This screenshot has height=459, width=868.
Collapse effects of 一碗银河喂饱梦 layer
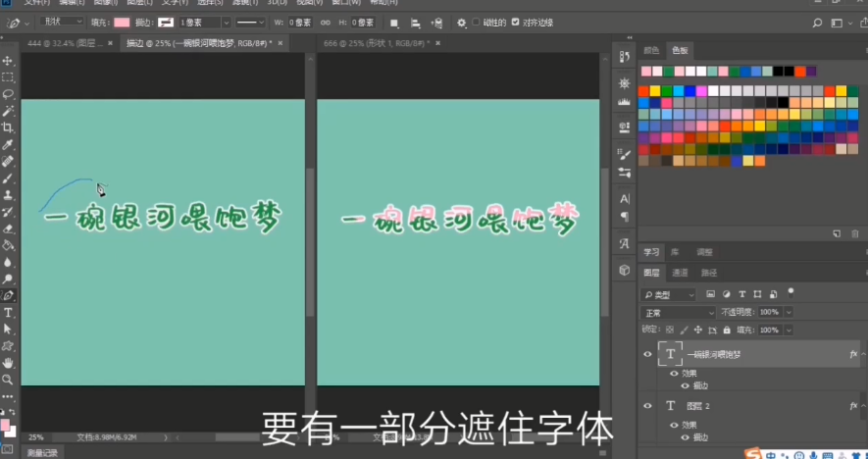pos(863,354)
